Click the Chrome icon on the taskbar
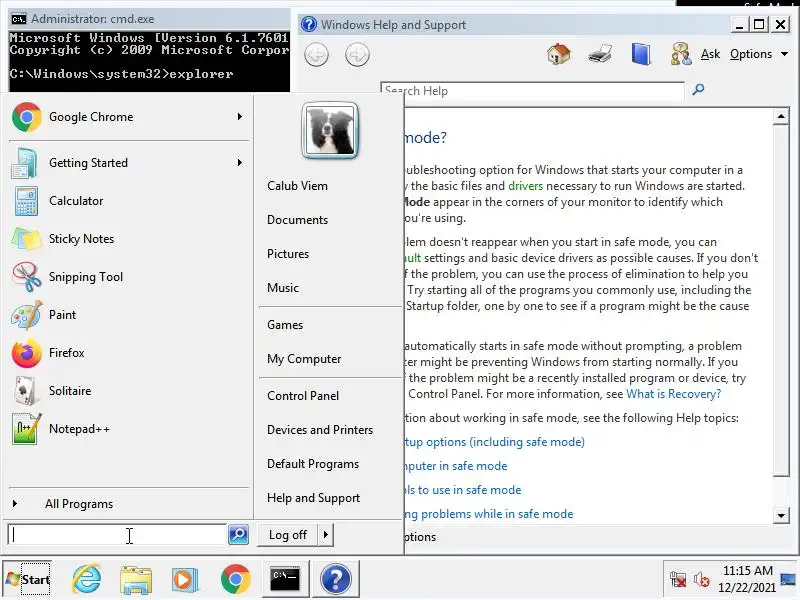The height and width of the screenshot is (600, 800). (x=236, y=580)
